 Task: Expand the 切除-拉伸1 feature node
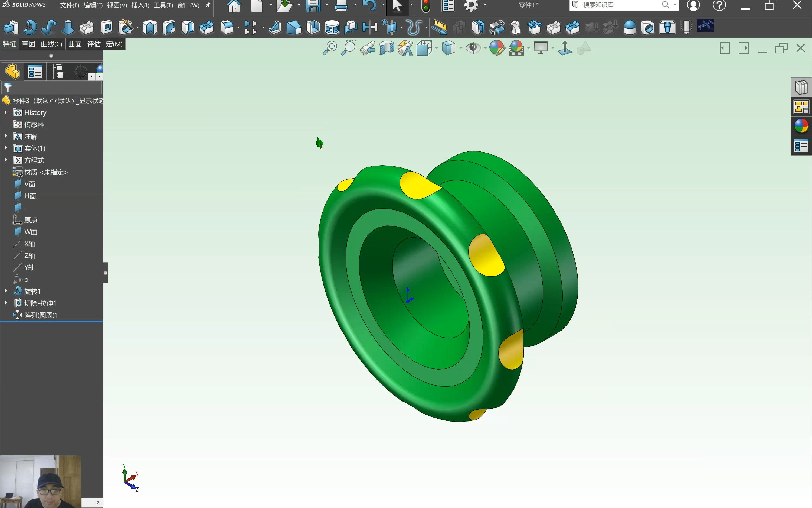pos(6,303)
